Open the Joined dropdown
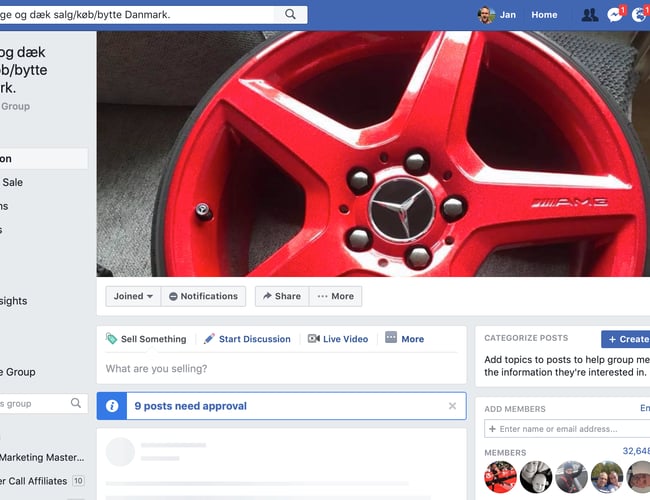 133,296
